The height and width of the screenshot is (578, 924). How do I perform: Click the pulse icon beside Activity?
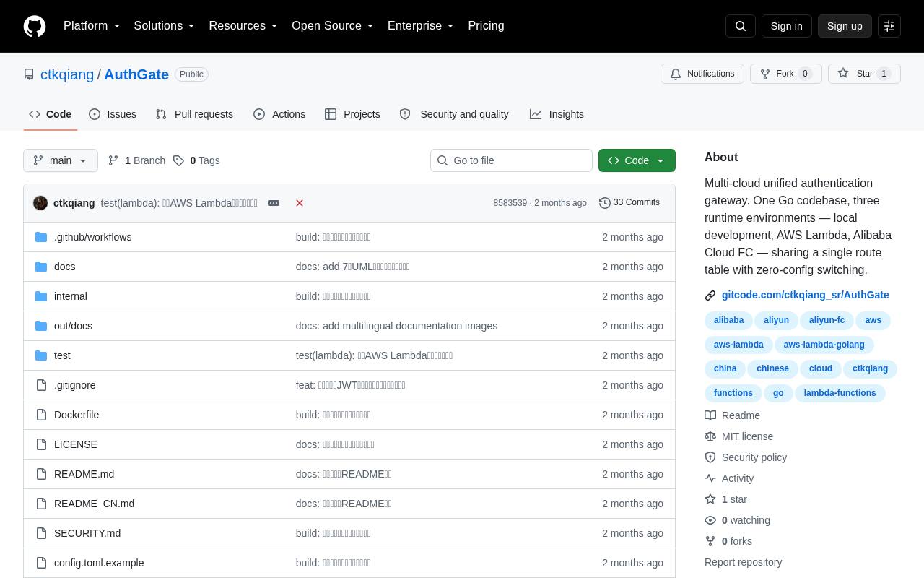point(710,478)
